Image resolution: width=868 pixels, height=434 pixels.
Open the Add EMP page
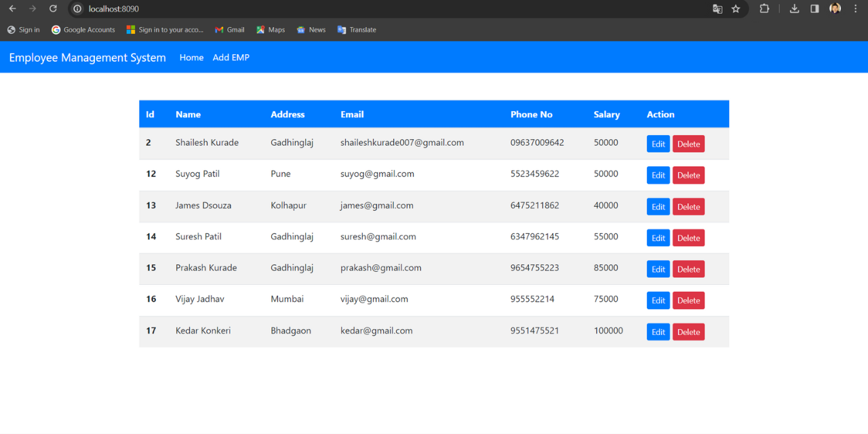231,57
